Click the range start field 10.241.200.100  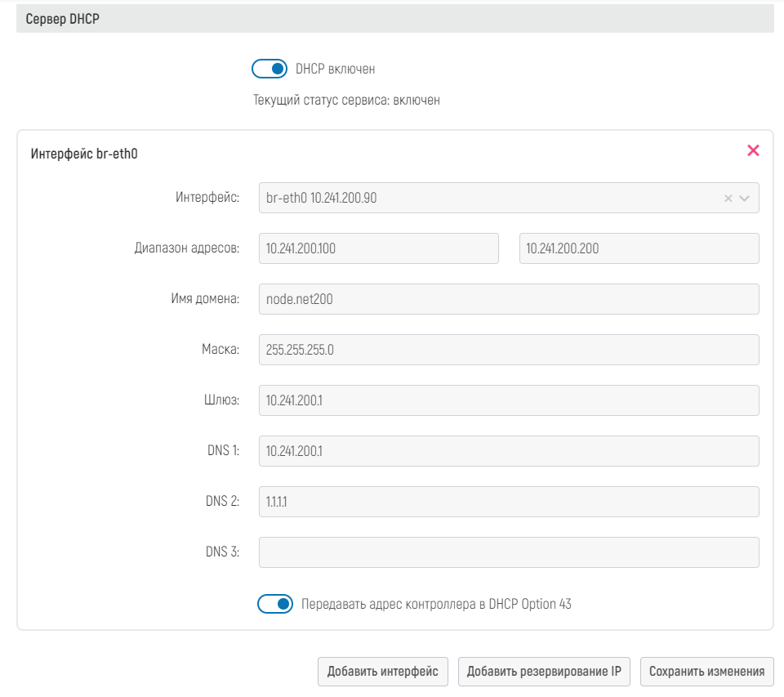378,249
